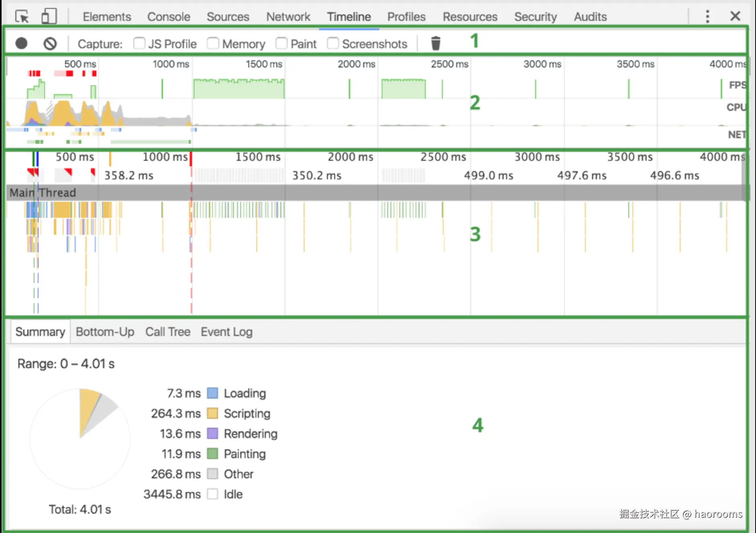Image resolution: width=756 pixels, height=533 pixels.
Task: Click the FPS label in overview
Action: click(738, 85)
